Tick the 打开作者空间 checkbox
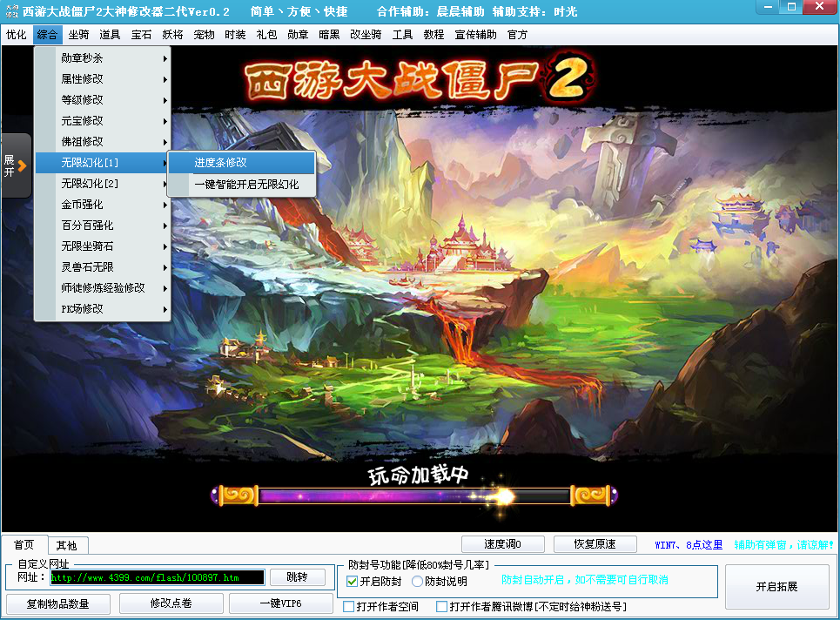 [x=349, y=607]
